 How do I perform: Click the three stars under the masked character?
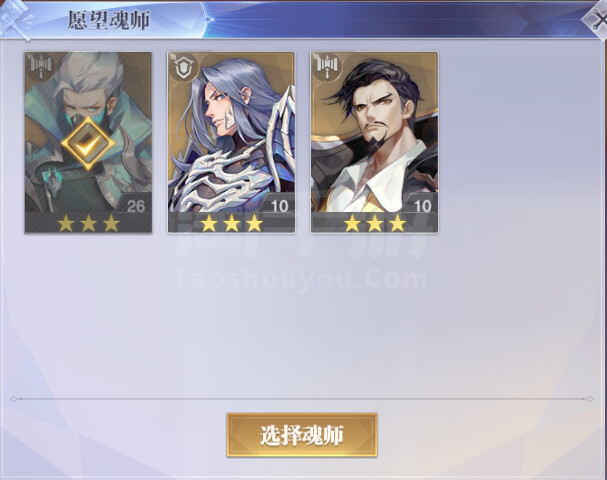[88, 223]
